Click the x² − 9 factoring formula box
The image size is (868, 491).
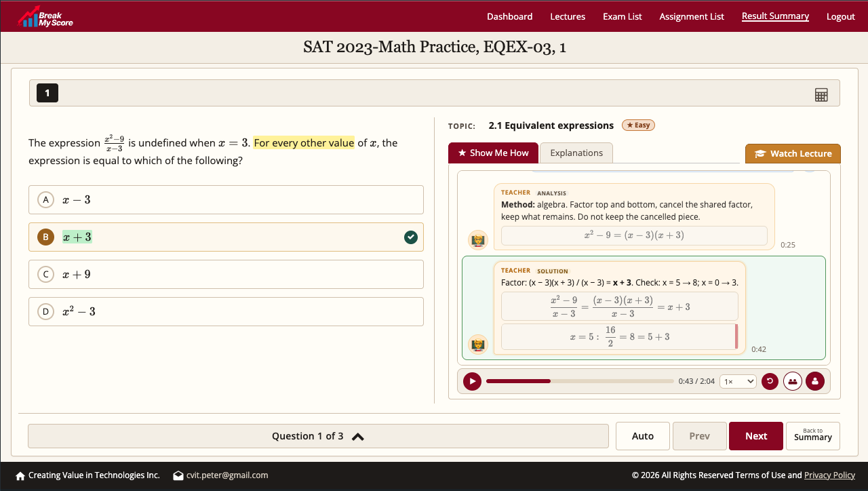634,235
